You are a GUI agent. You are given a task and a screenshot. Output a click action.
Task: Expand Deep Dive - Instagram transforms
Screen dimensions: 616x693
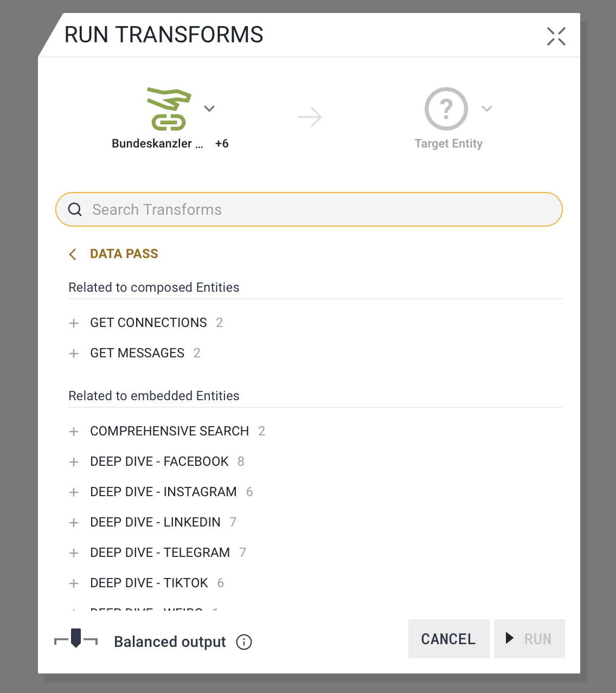point(163,492)
